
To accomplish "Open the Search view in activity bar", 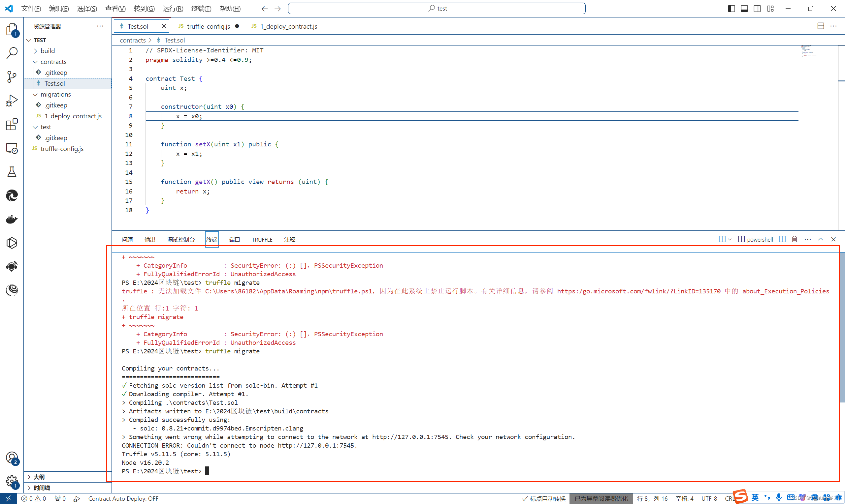I will [x=12, y=53].
